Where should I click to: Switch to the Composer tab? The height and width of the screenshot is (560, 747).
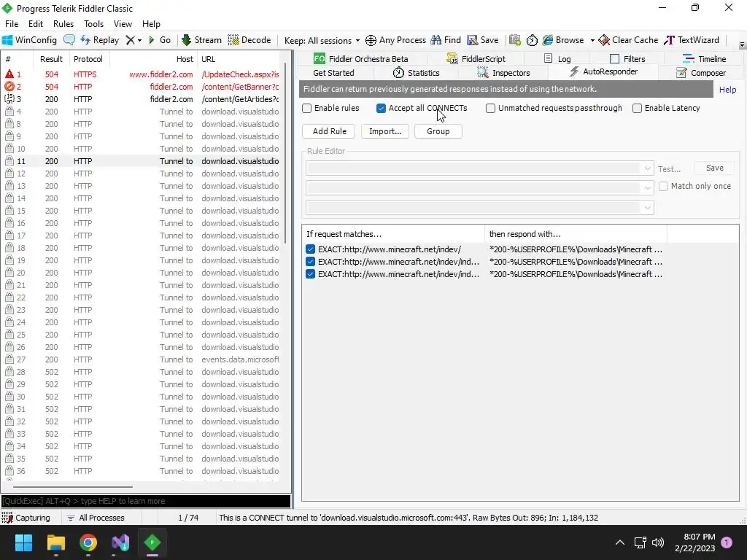tap(701, 73)
